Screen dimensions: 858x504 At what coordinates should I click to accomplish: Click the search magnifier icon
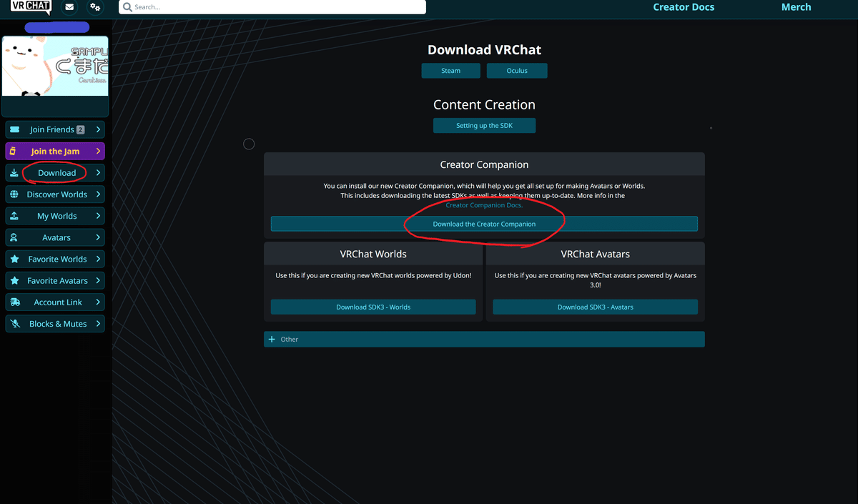coord(127,7)
